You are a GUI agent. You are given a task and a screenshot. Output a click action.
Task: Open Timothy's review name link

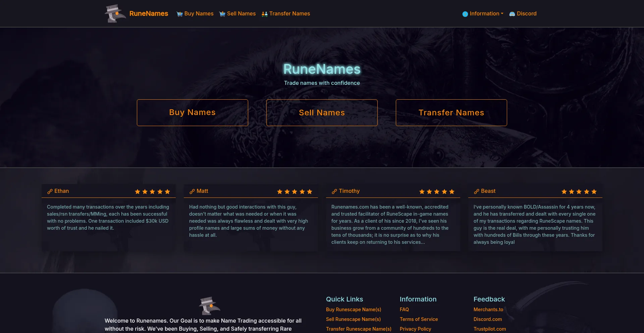[x=349, y=191]
